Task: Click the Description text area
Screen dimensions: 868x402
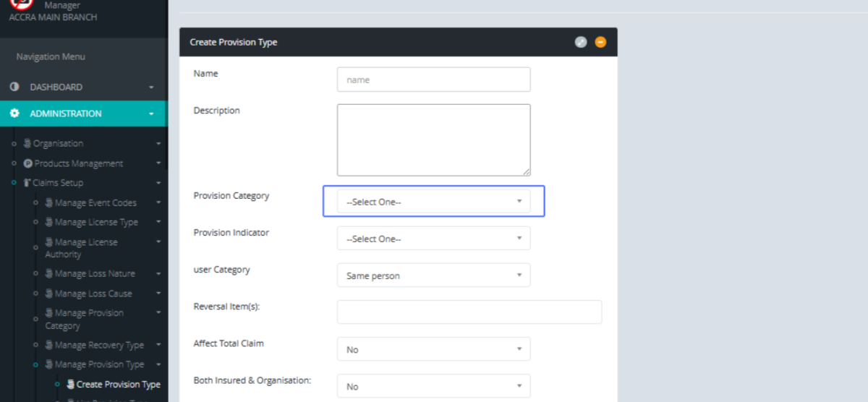Action: (433, 140)
